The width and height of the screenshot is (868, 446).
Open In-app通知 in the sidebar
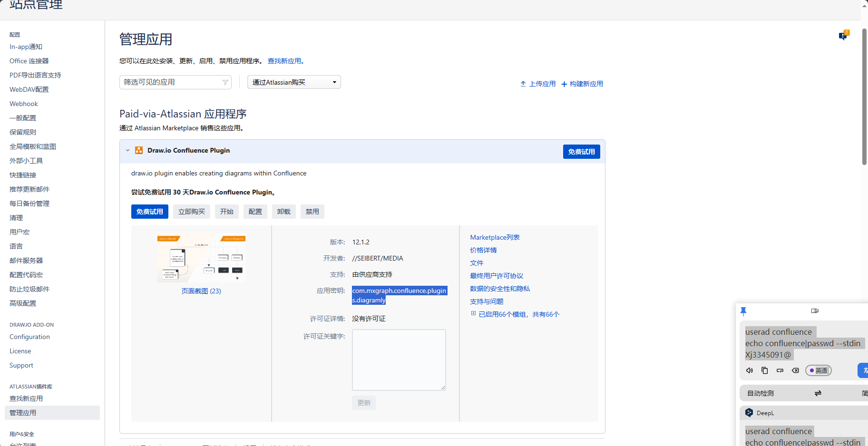(x=26, y=47)
